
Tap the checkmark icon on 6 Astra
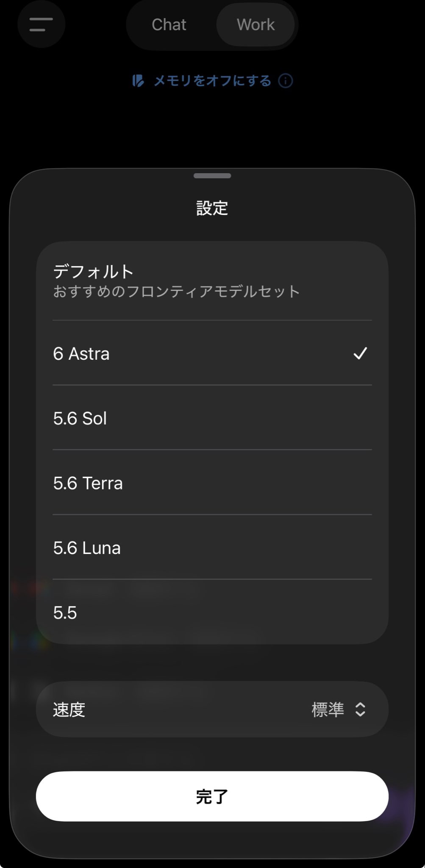[x=360, y=353]
